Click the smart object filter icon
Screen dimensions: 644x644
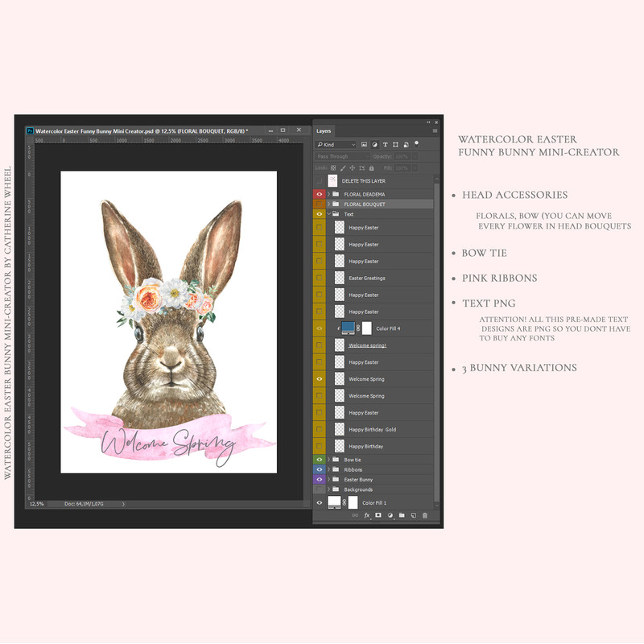[x=407, y=144]
